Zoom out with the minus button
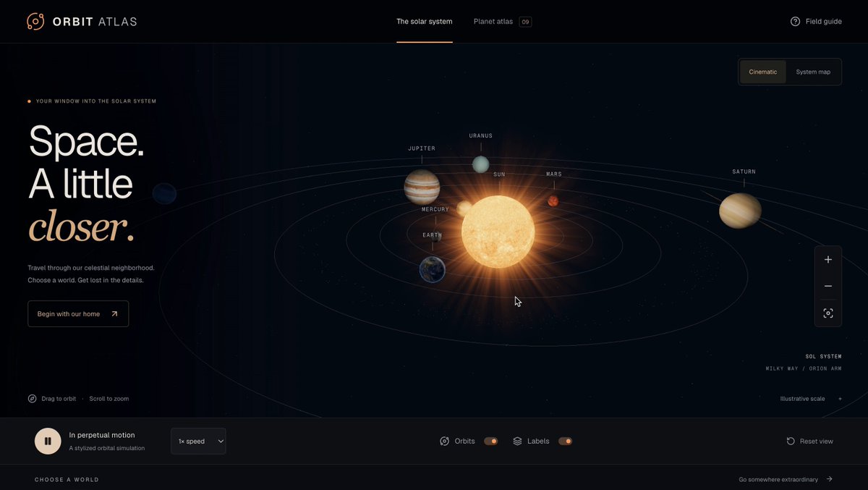This screenshot has width=868, height=490. coord(828,287)
